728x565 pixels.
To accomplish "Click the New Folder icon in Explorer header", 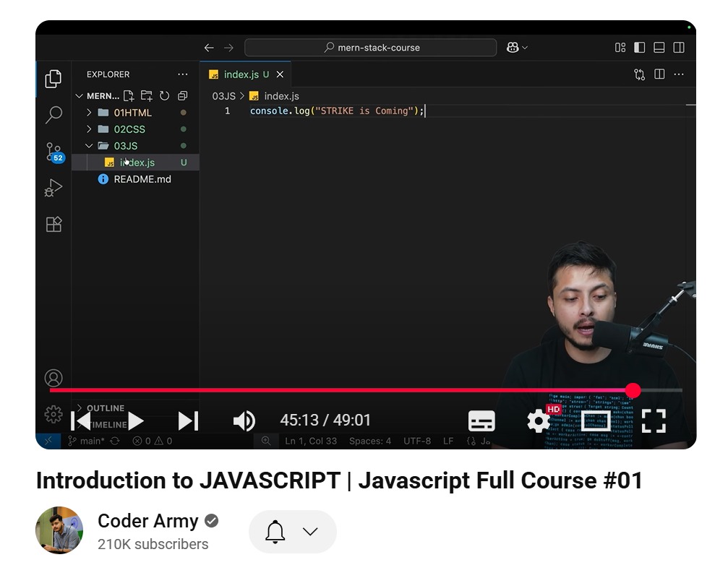I will pyautogui.click(x=147, y=96).
